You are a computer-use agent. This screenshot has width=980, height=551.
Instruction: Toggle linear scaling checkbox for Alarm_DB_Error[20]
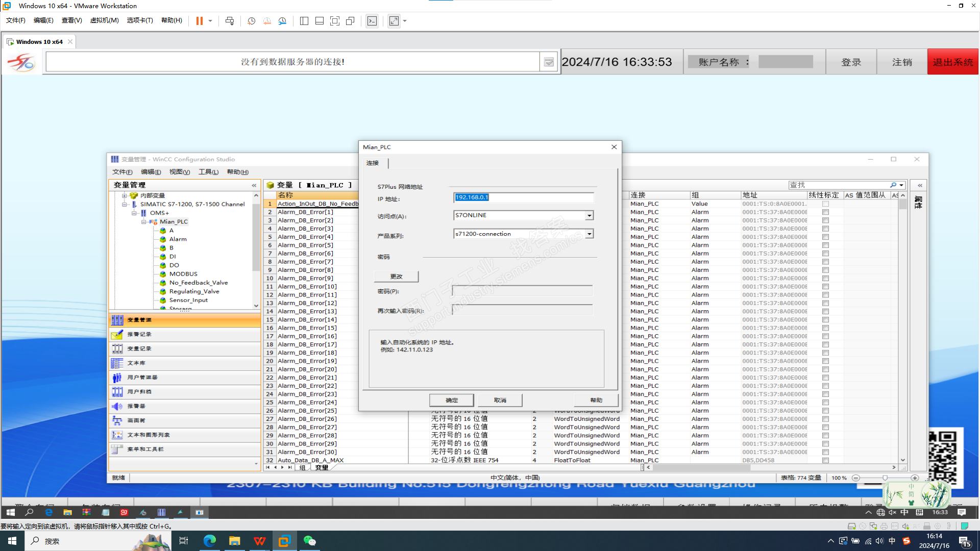825,369
